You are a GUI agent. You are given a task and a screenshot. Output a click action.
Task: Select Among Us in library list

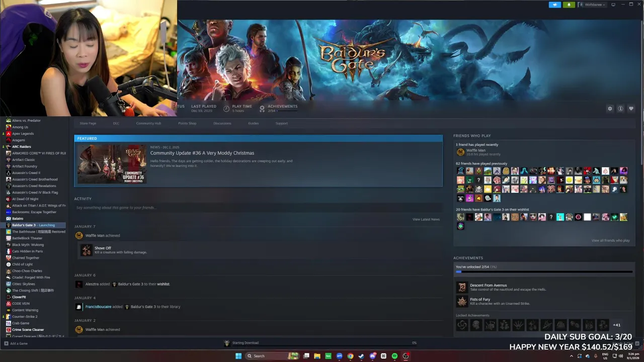(x=20, y=127)
